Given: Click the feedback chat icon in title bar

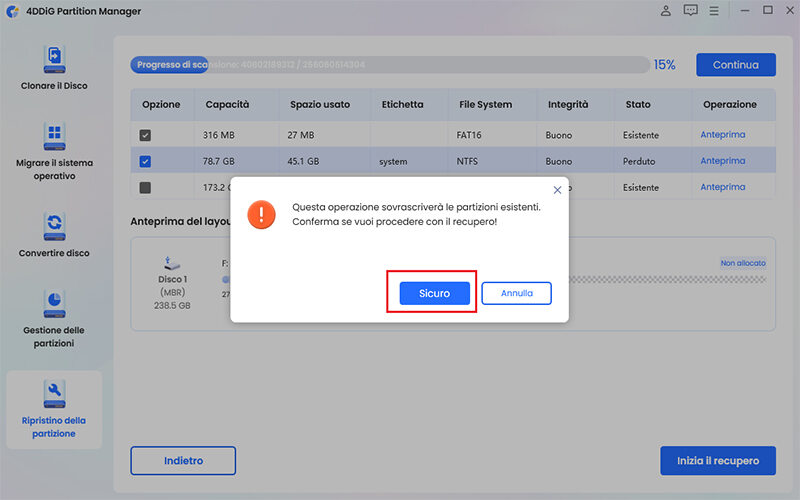Looking at the screenshot, I should [690, 11].
